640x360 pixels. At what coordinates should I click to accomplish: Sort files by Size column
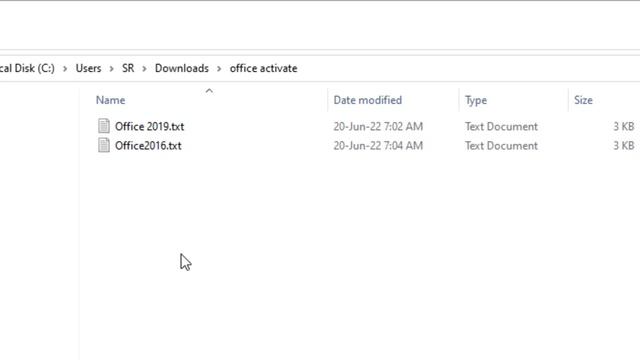(583, 100)
